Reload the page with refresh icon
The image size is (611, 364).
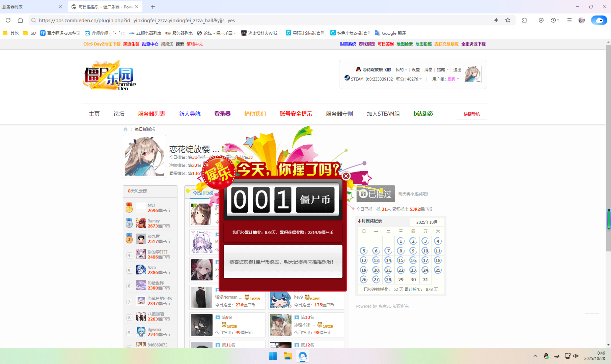point(8,20)
